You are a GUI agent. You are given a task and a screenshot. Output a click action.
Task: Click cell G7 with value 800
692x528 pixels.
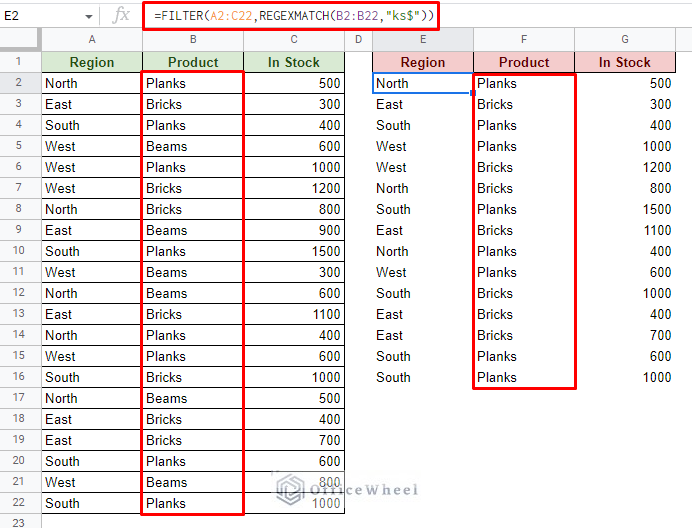pos(625,188)
